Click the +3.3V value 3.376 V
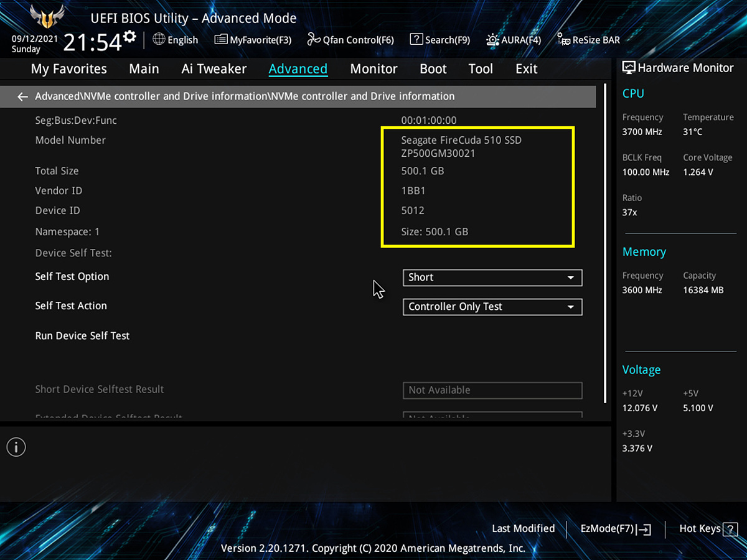 coord(637,449)
